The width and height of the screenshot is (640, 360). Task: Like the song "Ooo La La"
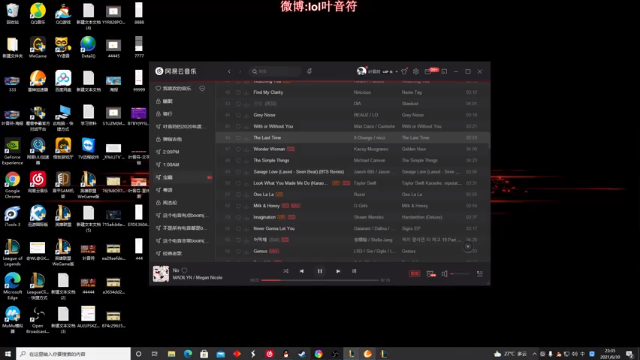[238, 195]
